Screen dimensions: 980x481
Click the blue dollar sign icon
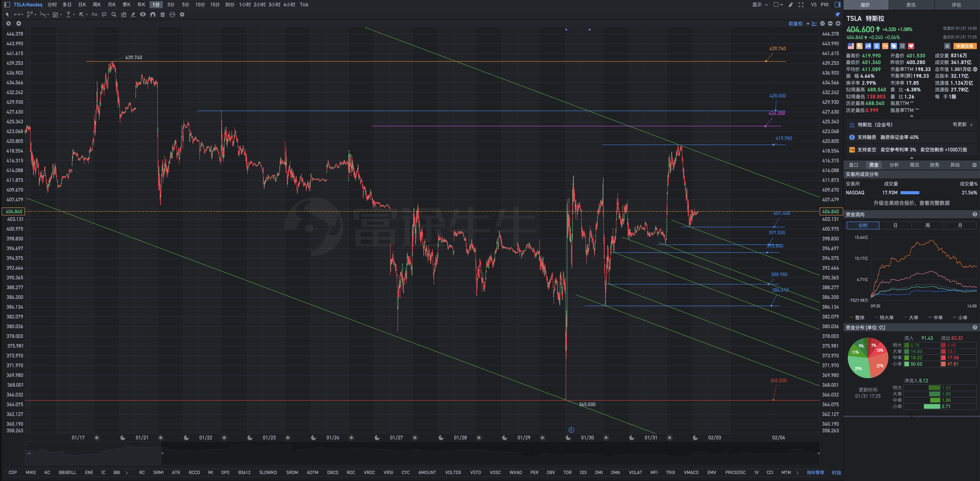coord(876,46)
